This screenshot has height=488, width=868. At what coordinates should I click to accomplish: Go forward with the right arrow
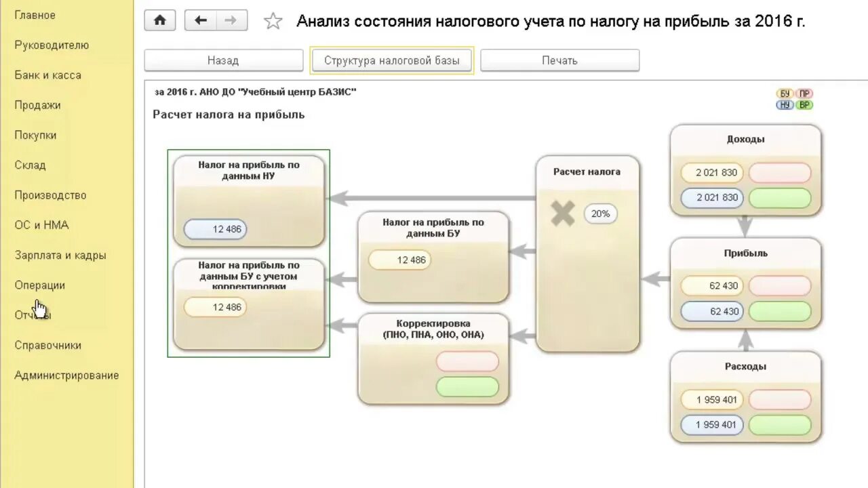pyautogui.click(x=231, y=20)
